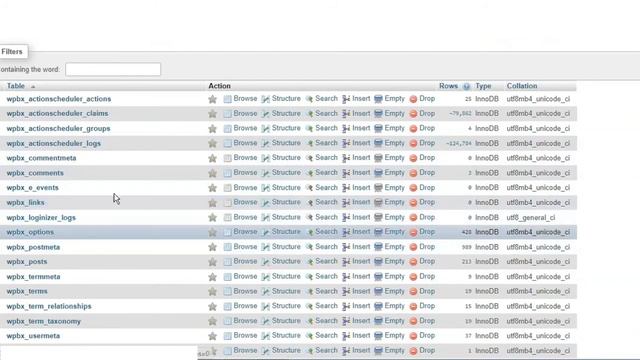This screenshot has height=360, width=640.
Task: Star the wpbx_usermeta table
Action: pyautogui.click(x=212, y=336)
